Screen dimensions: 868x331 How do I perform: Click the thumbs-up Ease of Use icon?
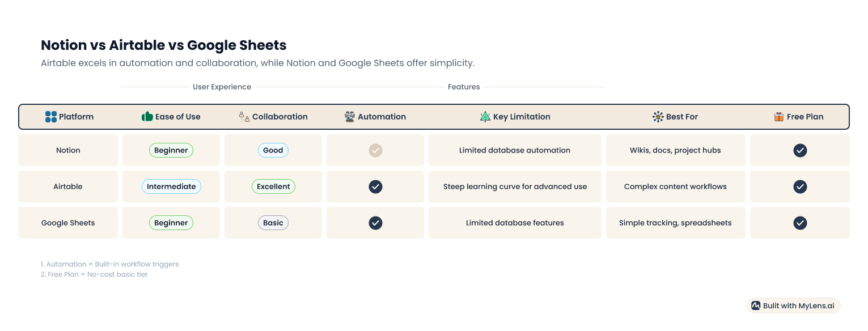147,117
